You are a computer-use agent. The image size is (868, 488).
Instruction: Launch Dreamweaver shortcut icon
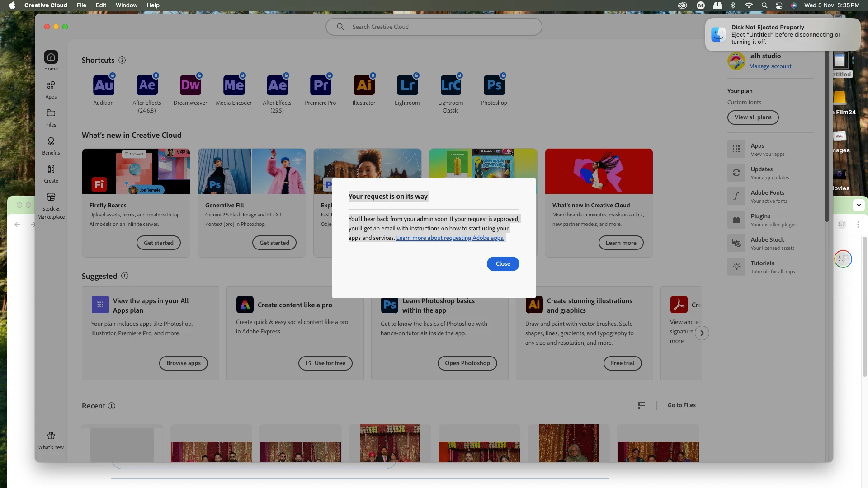(190, 85)
